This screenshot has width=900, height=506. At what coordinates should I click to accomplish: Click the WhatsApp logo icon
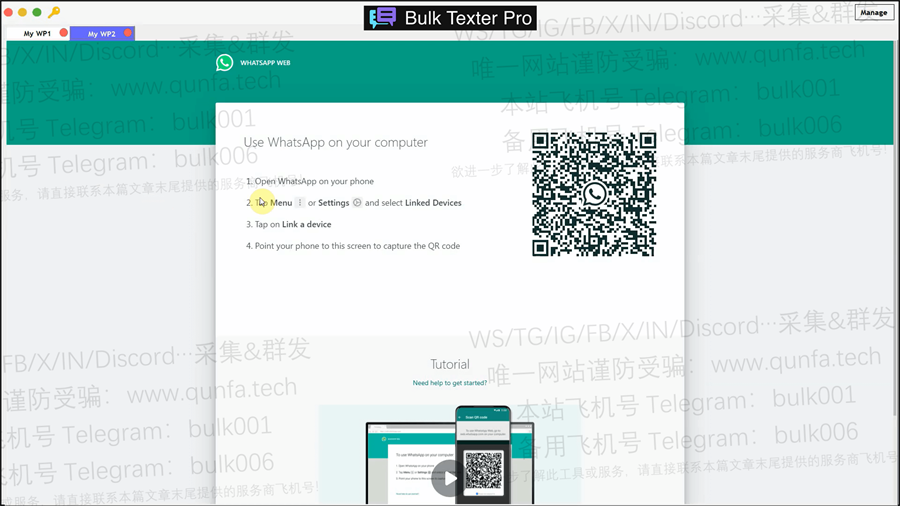224,63
